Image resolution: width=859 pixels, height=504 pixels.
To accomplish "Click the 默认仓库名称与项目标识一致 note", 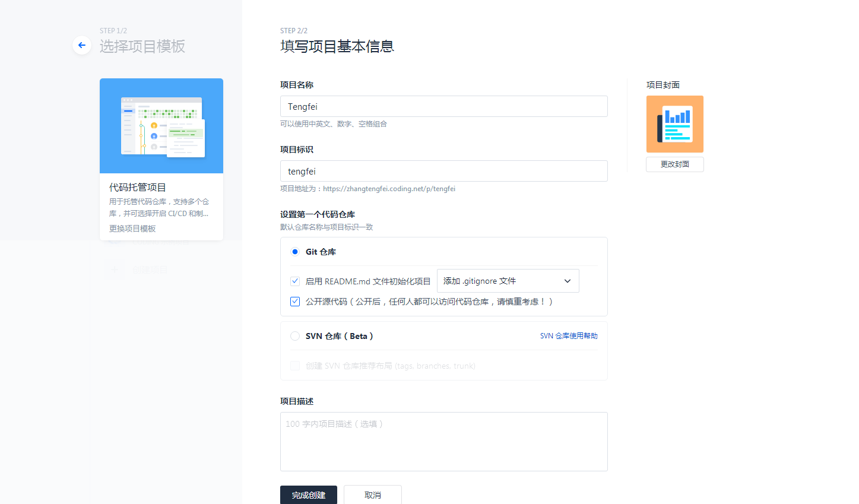I will [327, 227].
